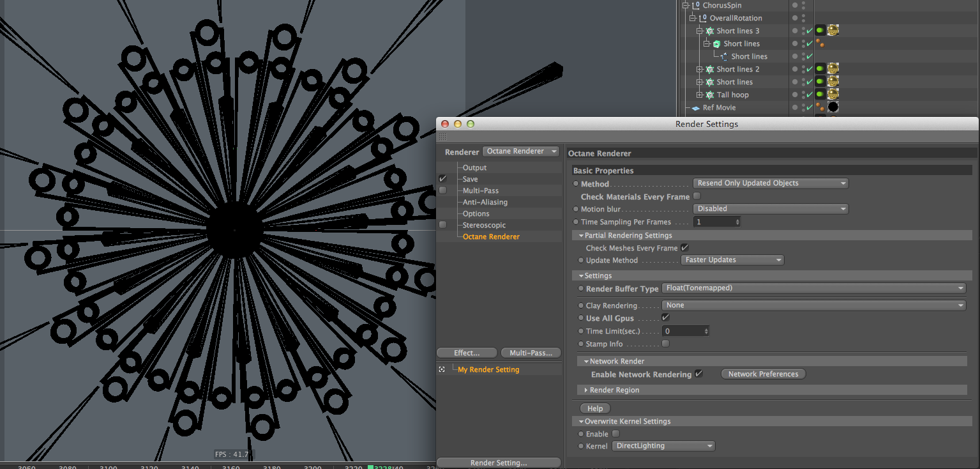Enable Check Materials Every Frame

[x=697, y=196]
